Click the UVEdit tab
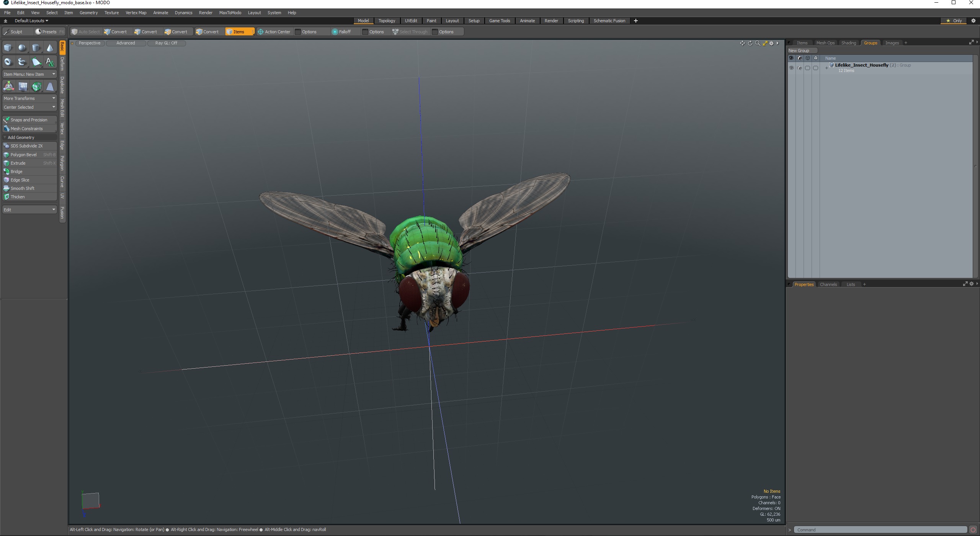 click(x=410, y=20)
